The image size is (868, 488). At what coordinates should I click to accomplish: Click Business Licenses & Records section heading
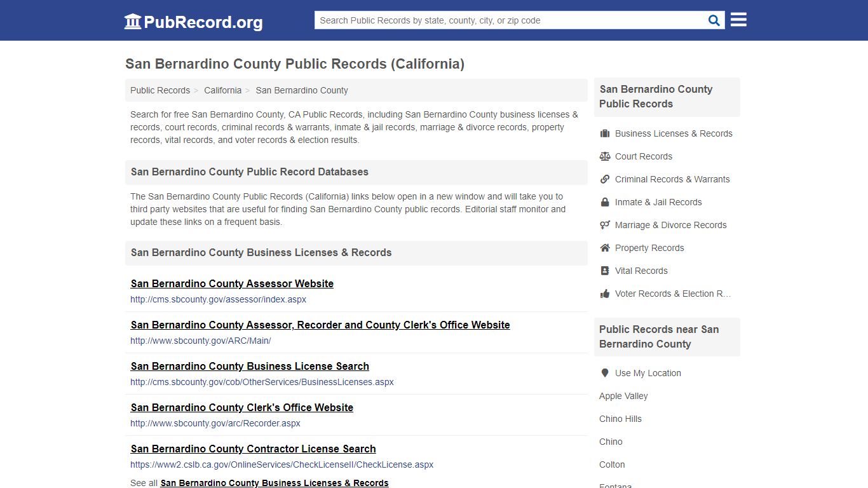pos(261,253)
